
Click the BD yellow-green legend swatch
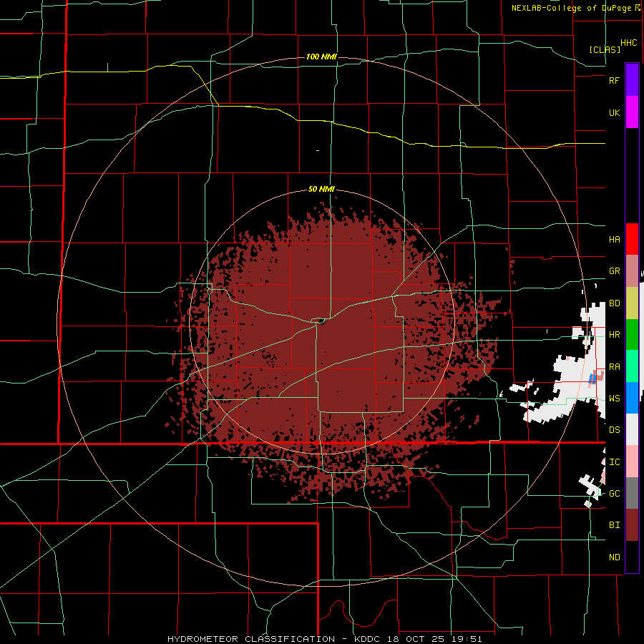(632, 303)
